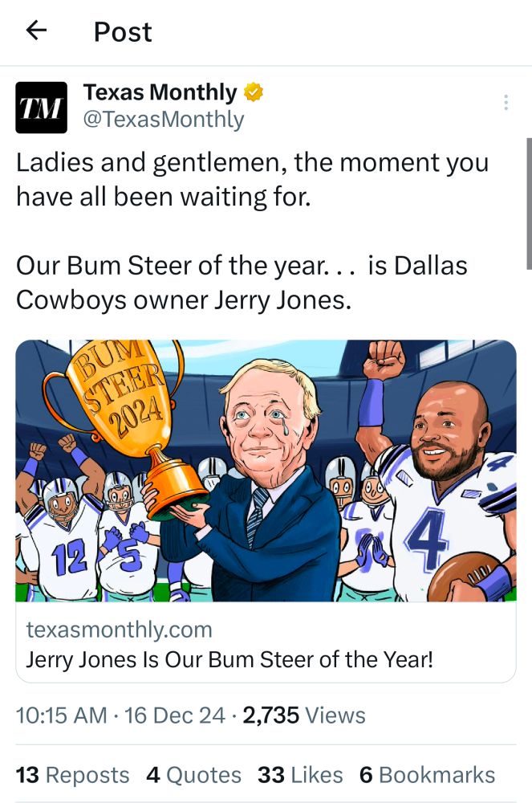Open the texasmonthly.com link domain
Screen dimensions: 532x803
pyautogui.click(x=120, y=630)
